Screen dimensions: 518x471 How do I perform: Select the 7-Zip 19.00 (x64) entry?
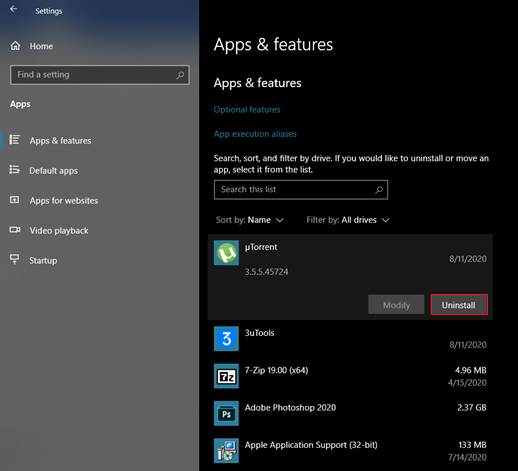tap(350, 376)
